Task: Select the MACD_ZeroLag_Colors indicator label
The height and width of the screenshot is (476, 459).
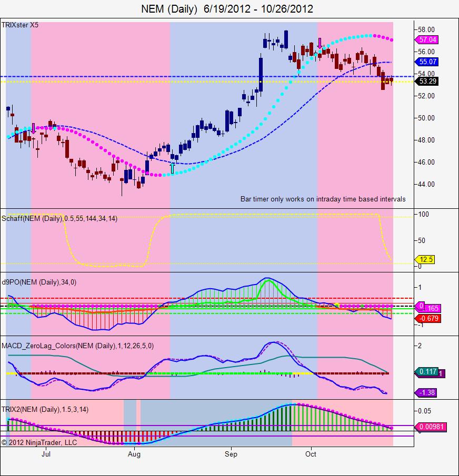Action: 77,346
